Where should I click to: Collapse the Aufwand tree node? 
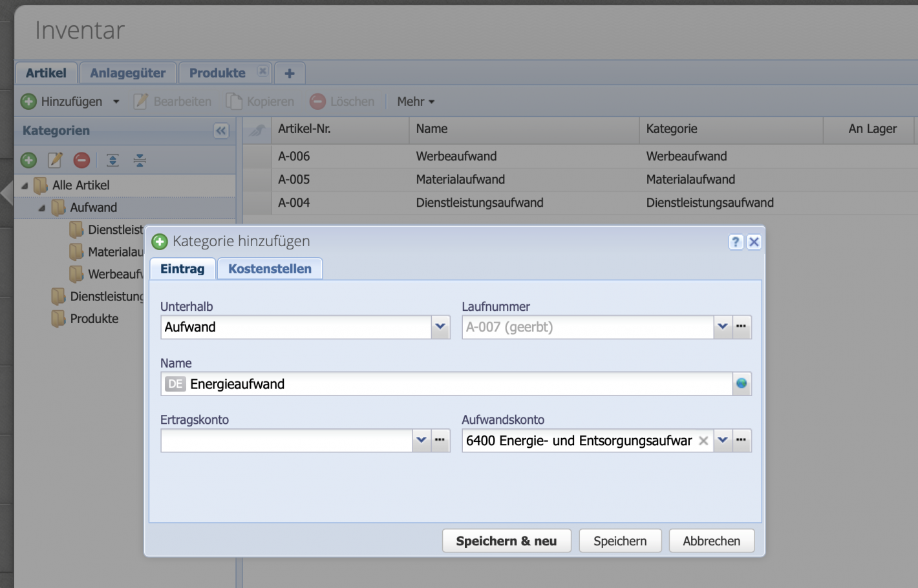coord(42,208)
